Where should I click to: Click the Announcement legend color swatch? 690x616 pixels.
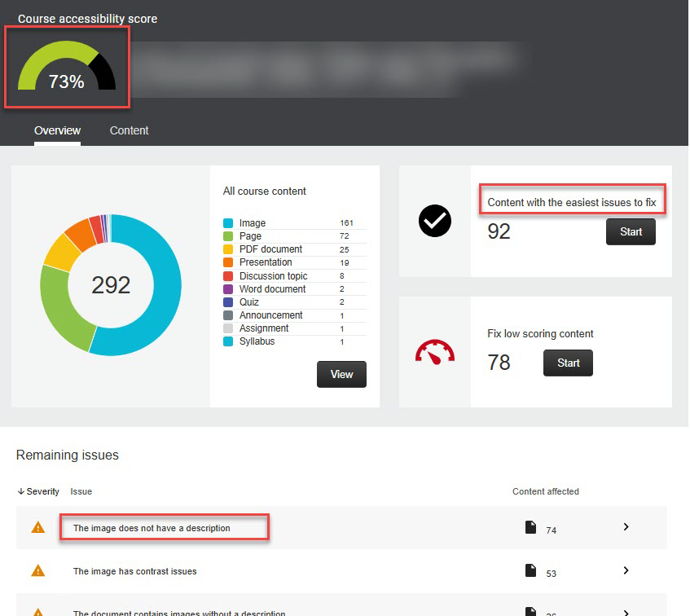pyautogui.click(x=228, y=315)
